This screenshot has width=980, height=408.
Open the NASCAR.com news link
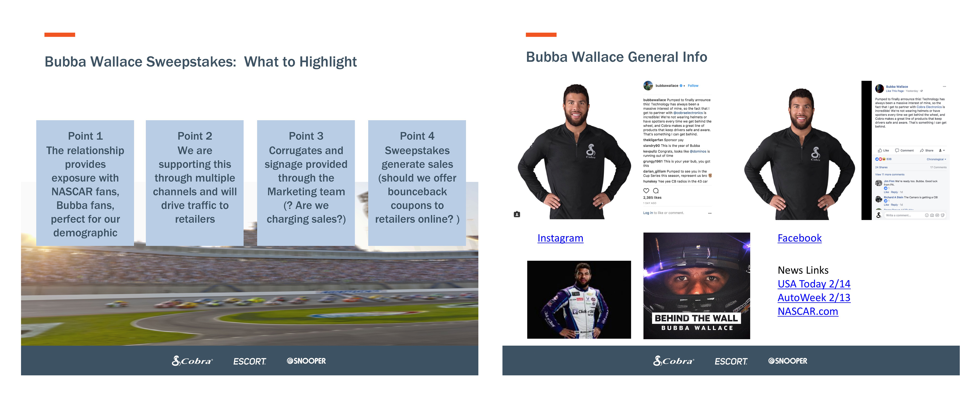point(808,311)
